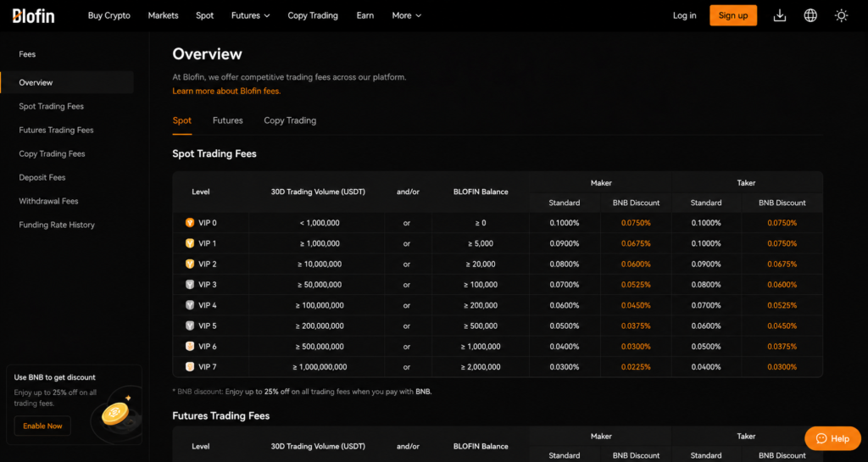Click the Enable Now button
Image resolution: width=868 pixels, height=462 pixels.
pos(42,426)
